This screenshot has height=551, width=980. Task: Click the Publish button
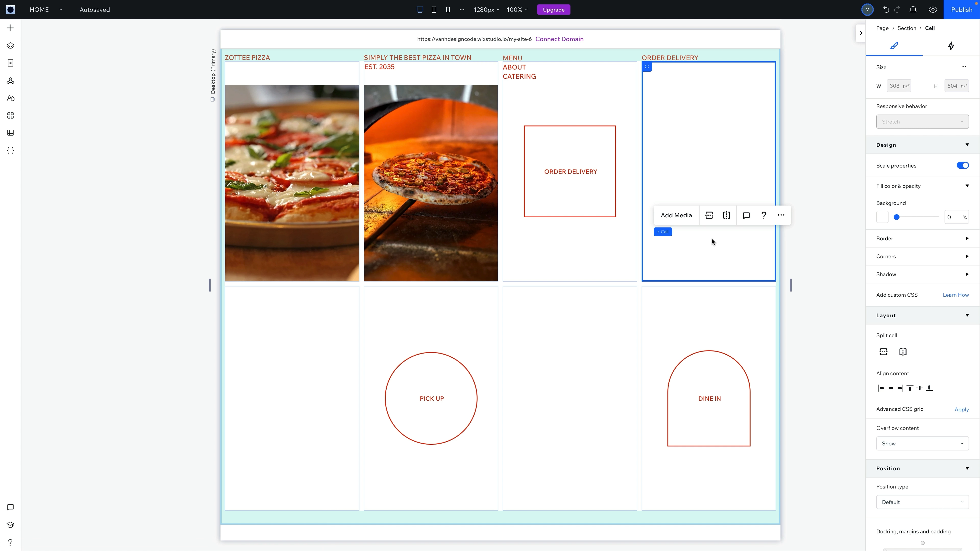tap(962, 9)
